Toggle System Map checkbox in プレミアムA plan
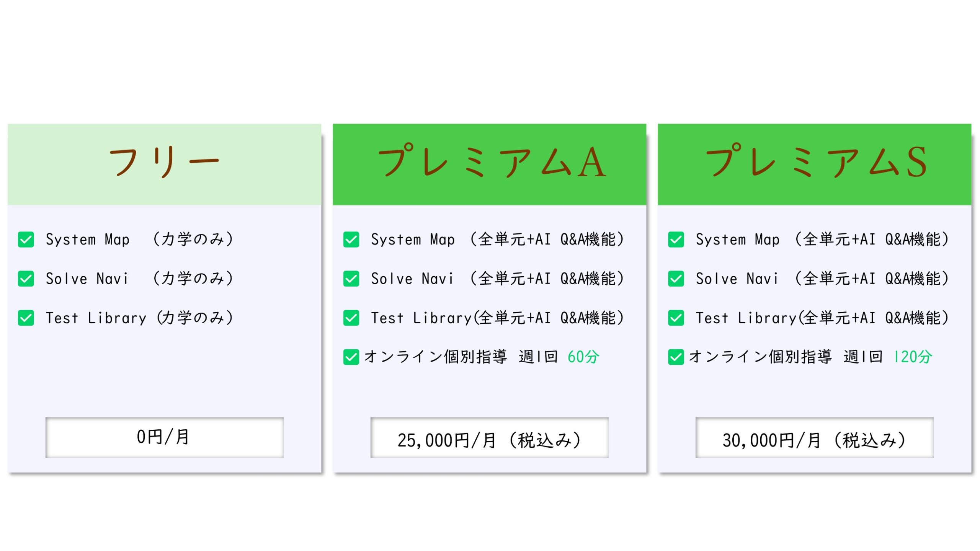Screen dimensions: 980x551 [351, 240]
